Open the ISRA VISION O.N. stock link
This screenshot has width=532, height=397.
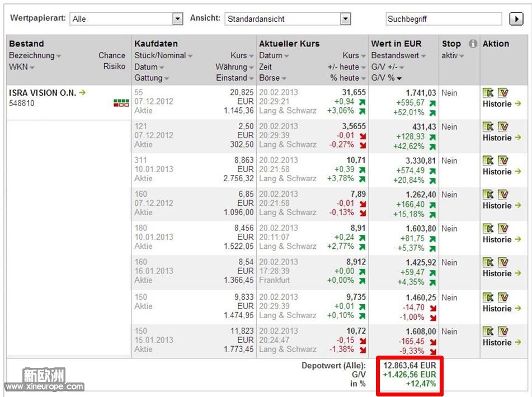click(43, 93)
